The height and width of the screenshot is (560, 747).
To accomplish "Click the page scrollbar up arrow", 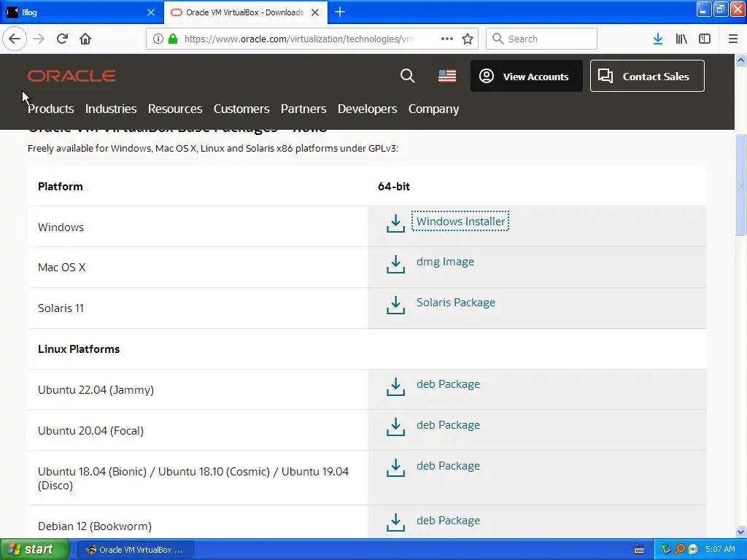I will (740, 60).
